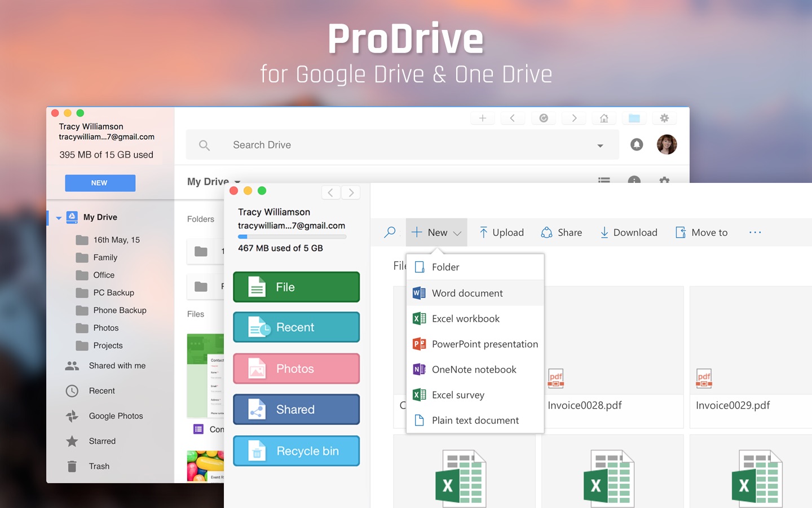Viewport: 812px width, 508px height.
Task: Click the blue folder icon in Google Drive toolbar
Action: (634, 118)
